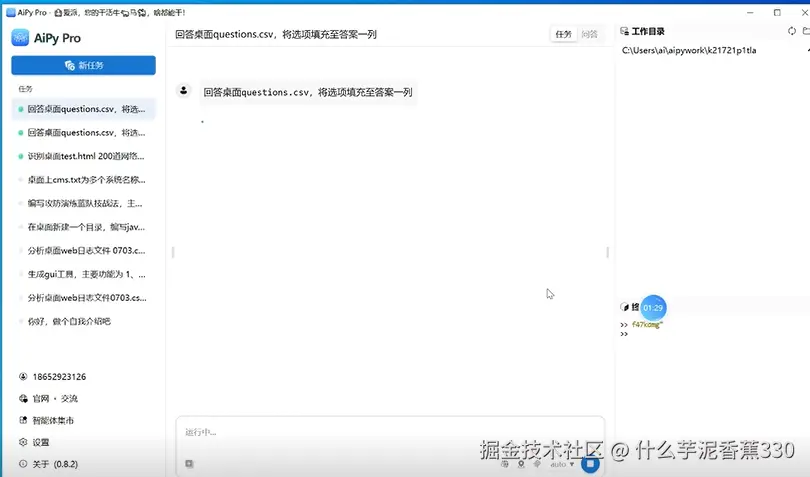The width and height of the screenshot is (810, 477).
Task: Open the 分析桌面web日志文件0703.cs... task
Action: click(x=83, y=298)
